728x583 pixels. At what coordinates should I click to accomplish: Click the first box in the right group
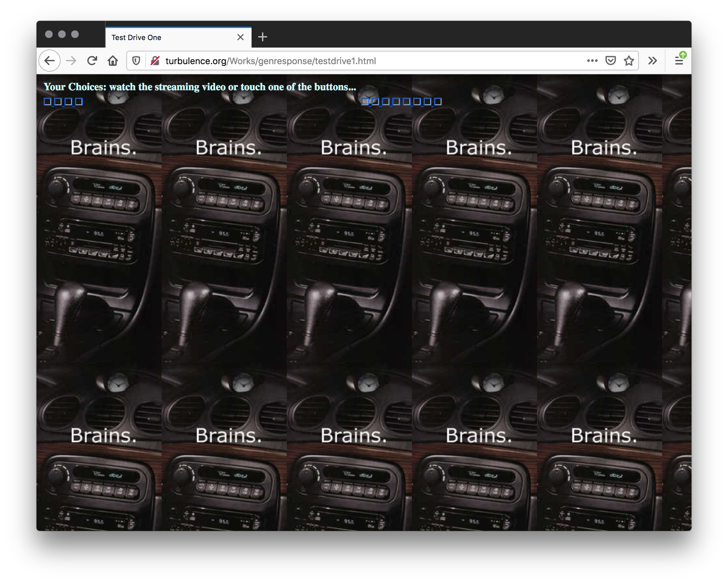[x=365, y=102]
